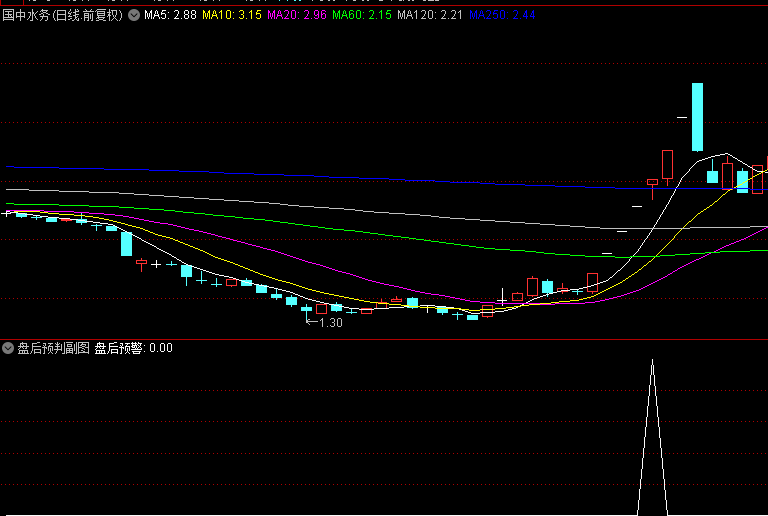Viewport: 768px width, 516px height.
Task: Expand the 盘后预判副图 indicator arrow
Action: (x=8, y=348)
